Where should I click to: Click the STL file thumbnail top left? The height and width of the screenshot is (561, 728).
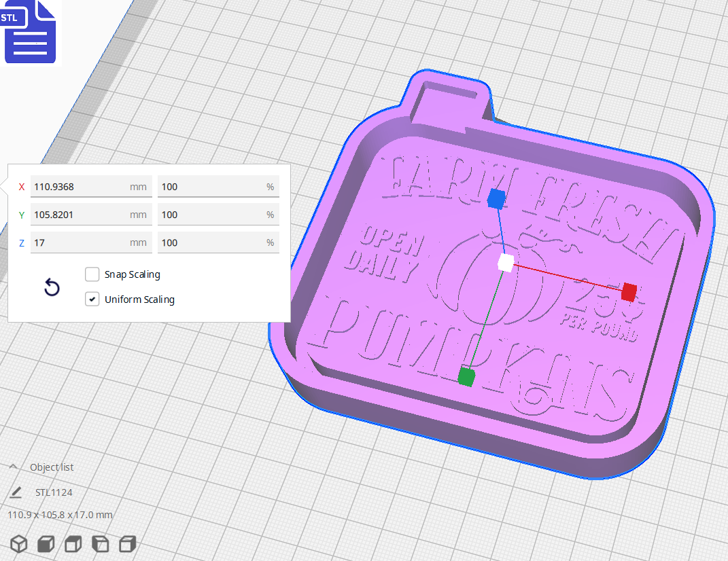click(x=30, y=32)
